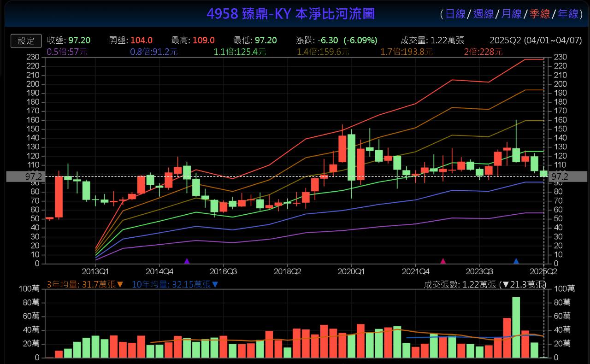Click the 2013Q1 x-axis label
The width and height of the screenshot is (590, 364).
coord(95,271)
